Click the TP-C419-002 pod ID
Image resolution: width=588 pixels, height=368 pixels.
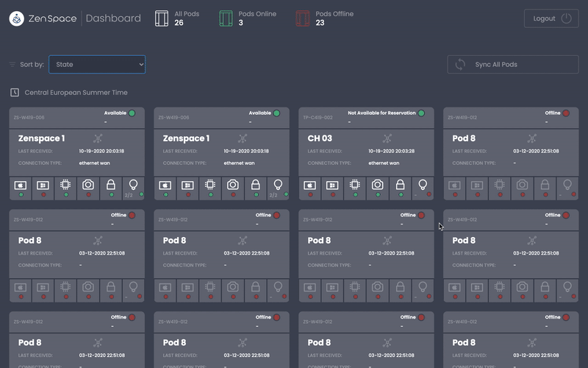[x=318, y=118]
